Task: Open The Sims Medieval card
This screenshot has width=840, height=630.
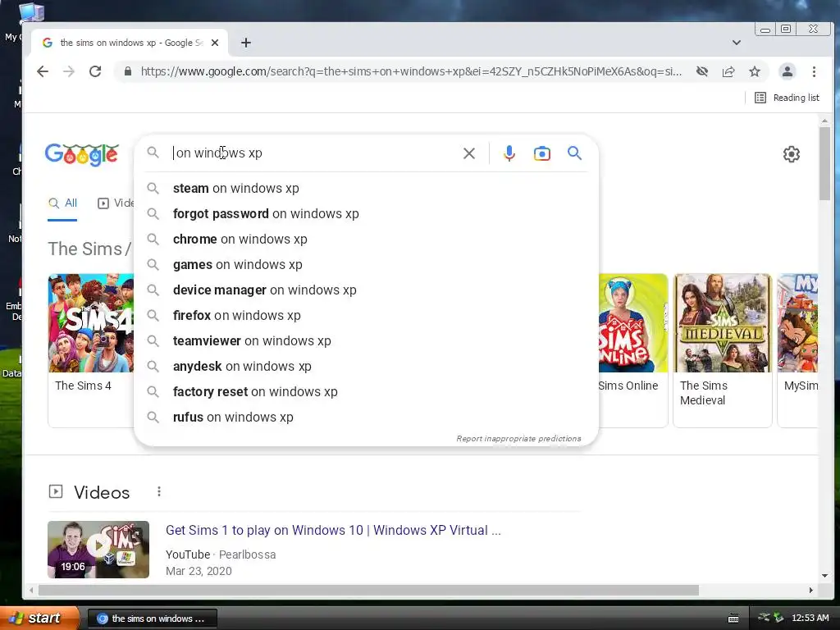Action: (x=722, y=350)
